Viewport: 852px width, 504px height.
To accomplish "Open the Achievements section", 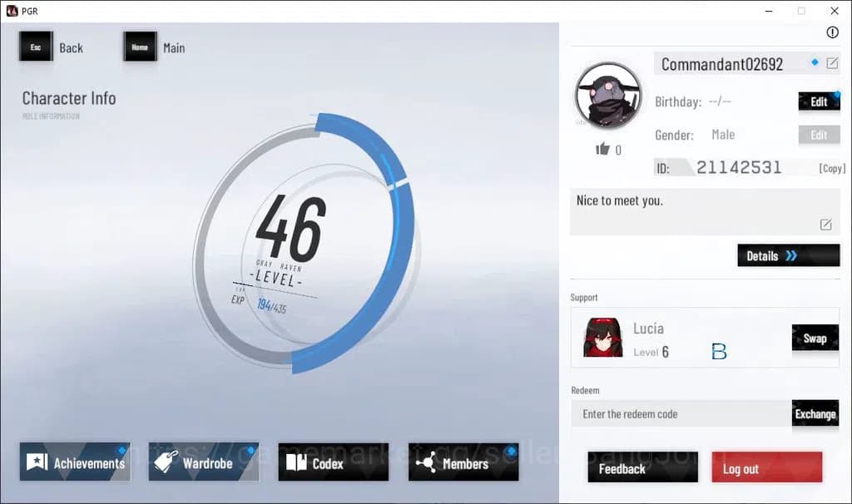I will [x=76, y=463].
